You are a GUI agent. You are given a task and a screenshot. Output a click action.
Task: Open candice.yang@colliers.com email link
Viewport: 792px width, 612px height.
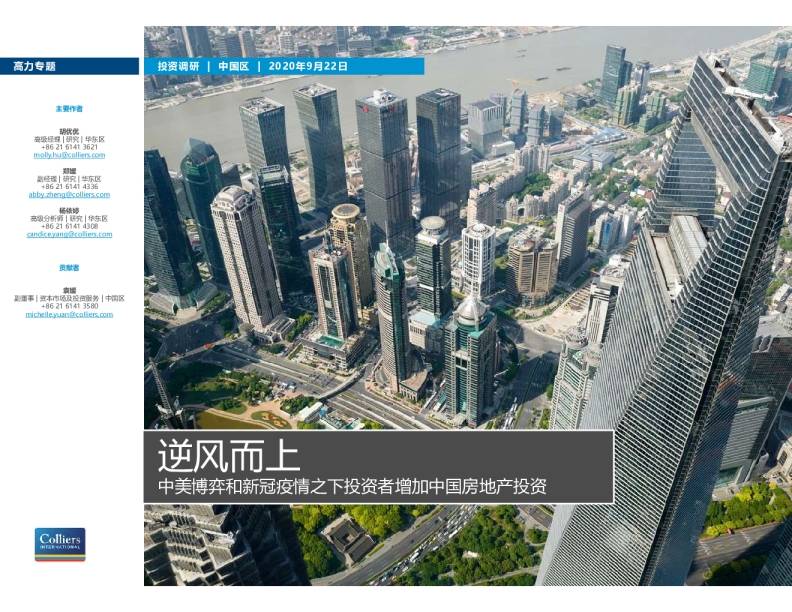click(x=69, y=234)
